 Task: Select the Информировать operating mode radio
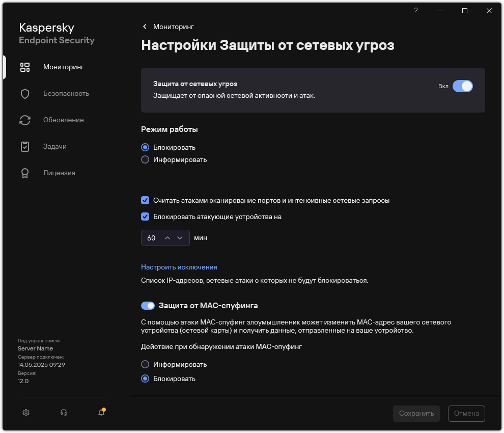[145, 159]
